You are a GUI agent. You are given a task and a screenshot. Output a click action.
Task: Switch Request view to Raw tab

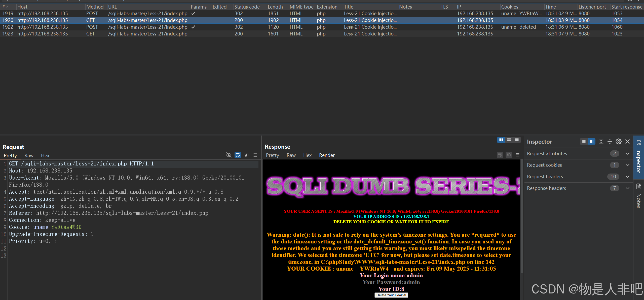29,155
